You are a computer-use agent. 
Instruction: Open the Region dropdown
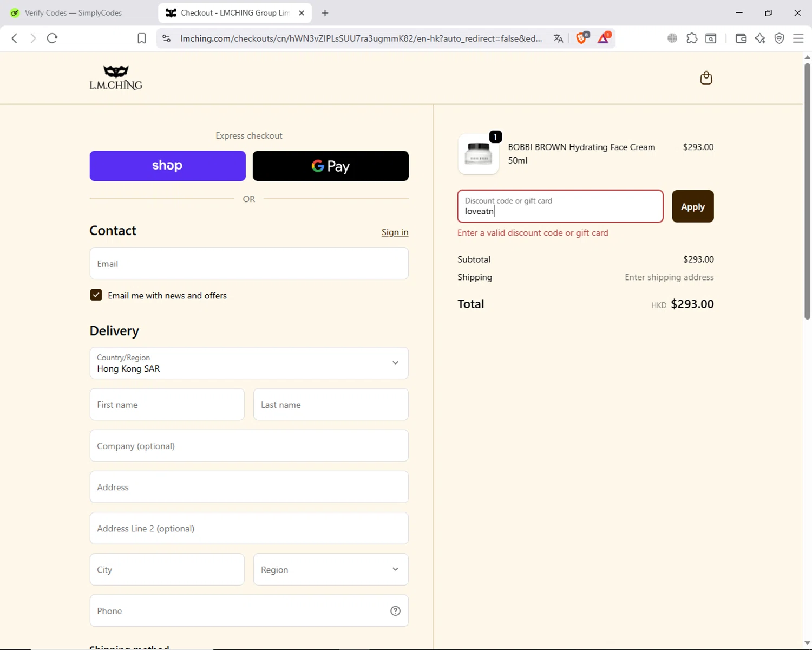pos(331,569)
